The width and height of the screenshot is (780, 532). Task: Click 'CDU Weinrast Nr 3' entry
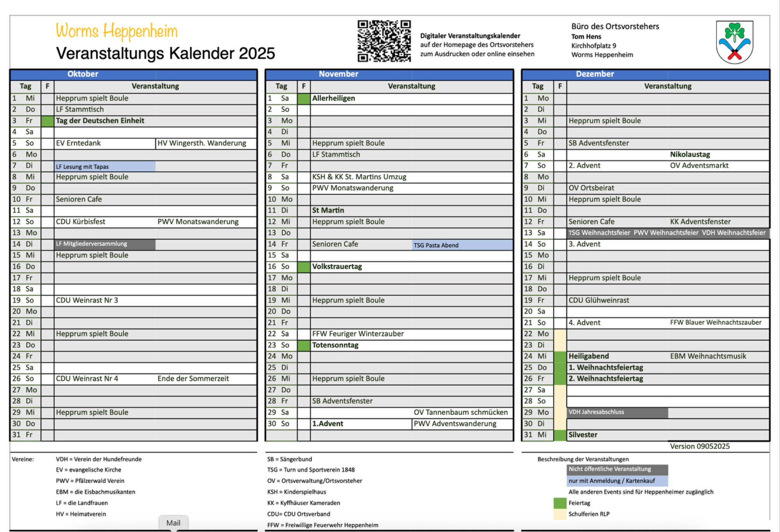pos(87,300)
